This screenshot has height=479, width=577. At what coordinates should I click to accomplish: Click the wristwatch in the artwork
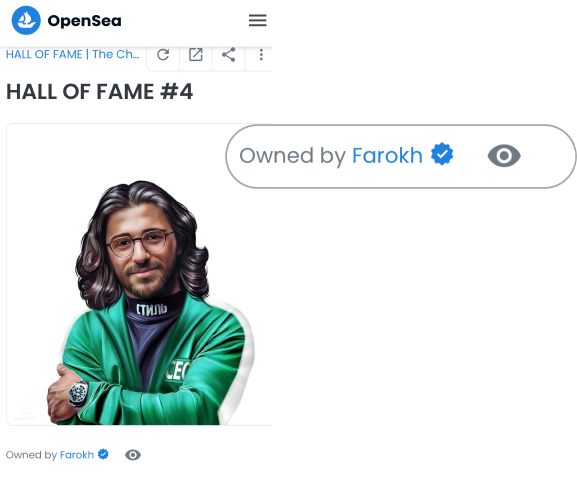78,394
